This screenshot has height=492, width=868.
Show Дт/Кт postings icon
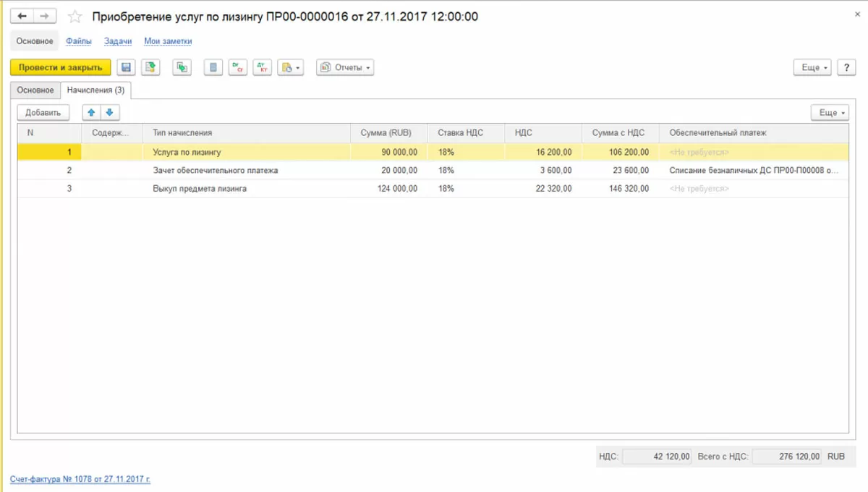click(x=262, y=67)
